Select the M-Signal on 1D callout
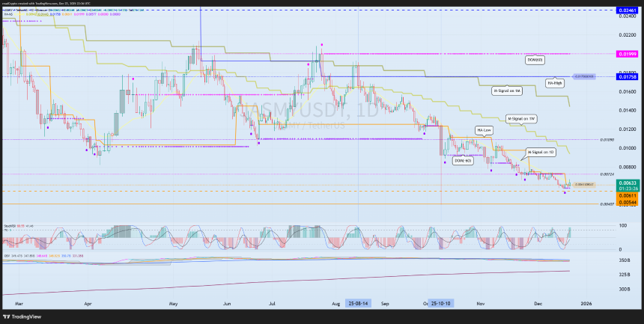 pyautogui.click(x=541, y=152)
